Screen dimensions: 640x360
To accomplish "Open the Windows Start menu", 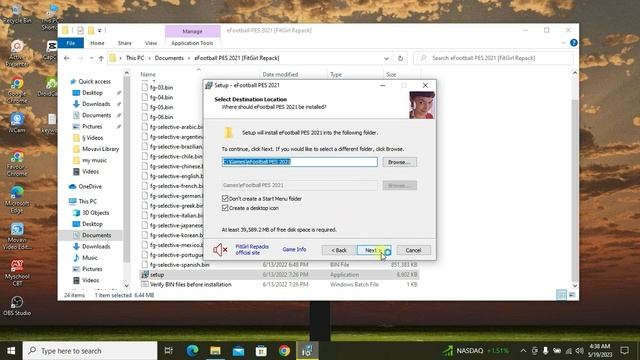I will pos(11,351).
